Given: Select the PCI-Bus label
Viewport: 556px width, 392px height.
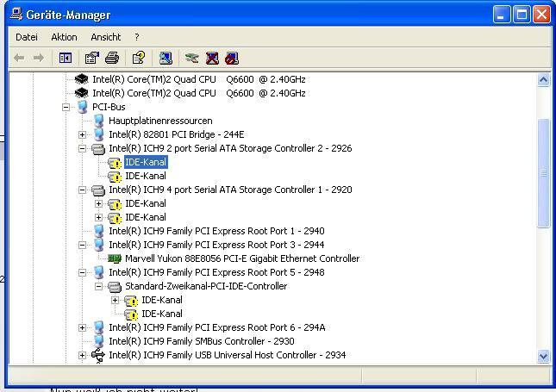Looking at the screenshot, I should 109,107.
